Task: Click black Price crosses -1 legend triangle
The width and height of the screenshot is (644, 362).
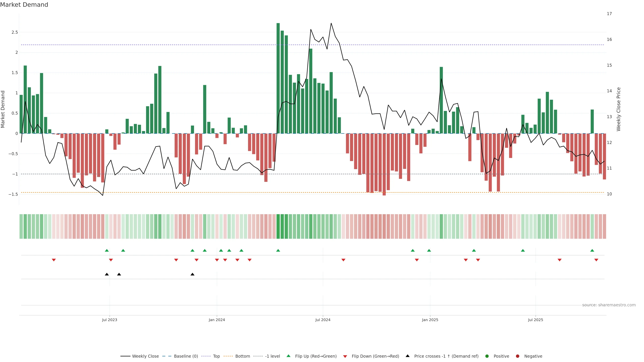Action: (408, 356)
